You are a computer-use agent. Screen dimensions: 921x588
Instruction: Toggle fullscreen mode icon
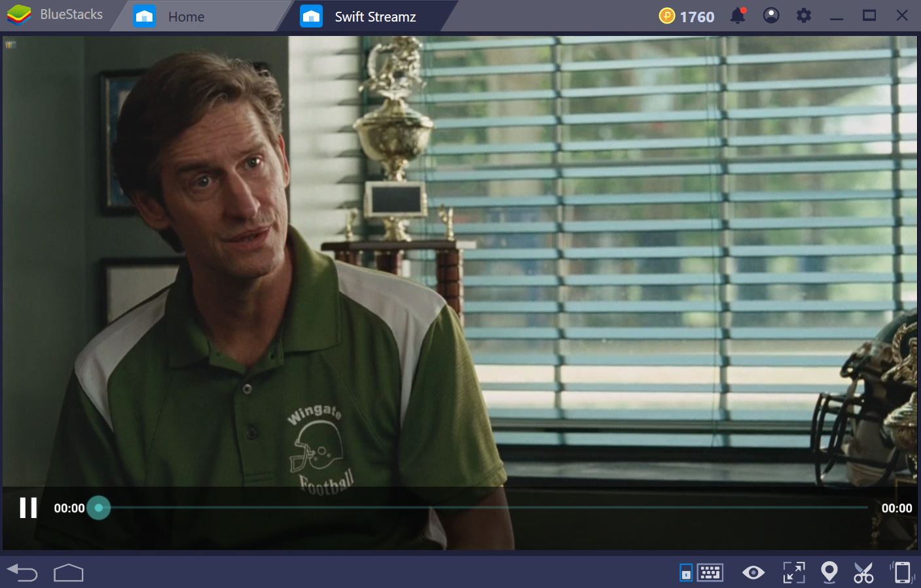tap(794, 573)
